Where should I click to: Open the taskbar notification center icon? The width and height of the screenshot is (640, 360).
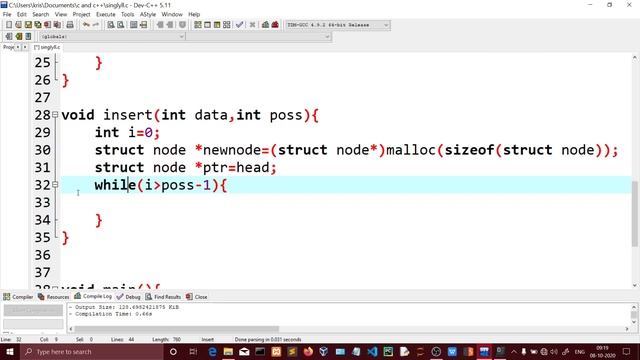click(x=627, y=351)
